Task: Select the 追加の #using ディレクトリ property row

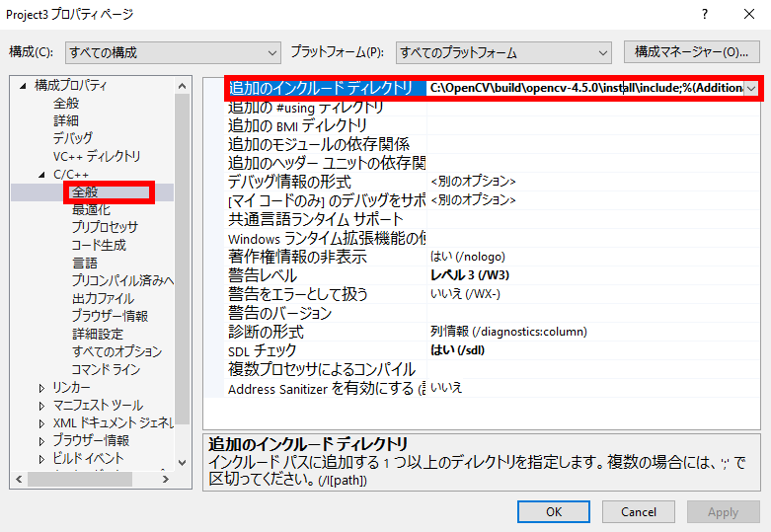Action: pyautogui.click(x=492, y=108)
